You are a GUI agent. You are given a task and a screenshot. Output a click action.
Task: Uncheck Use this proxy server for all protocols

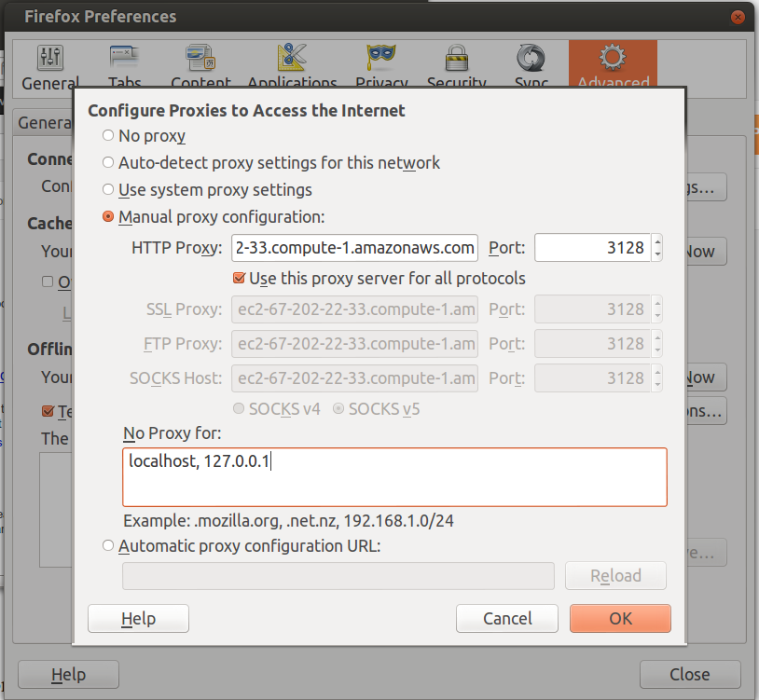[239, 278]
